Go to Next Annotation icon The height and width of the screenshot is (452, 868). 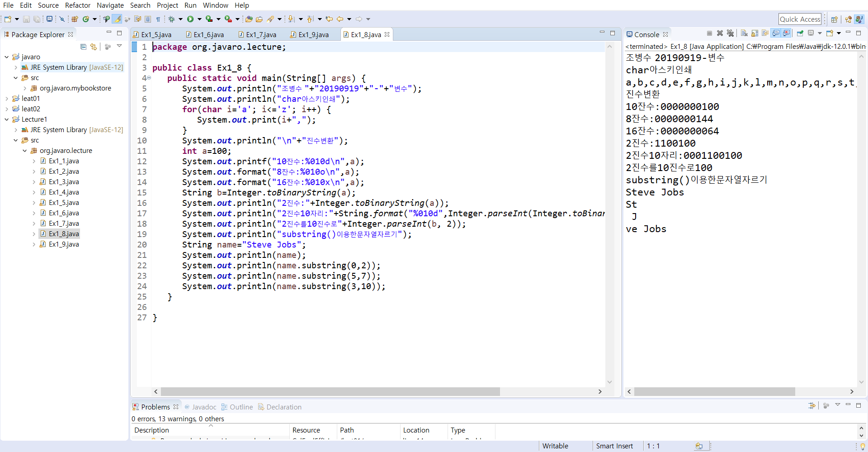[291, 19]
